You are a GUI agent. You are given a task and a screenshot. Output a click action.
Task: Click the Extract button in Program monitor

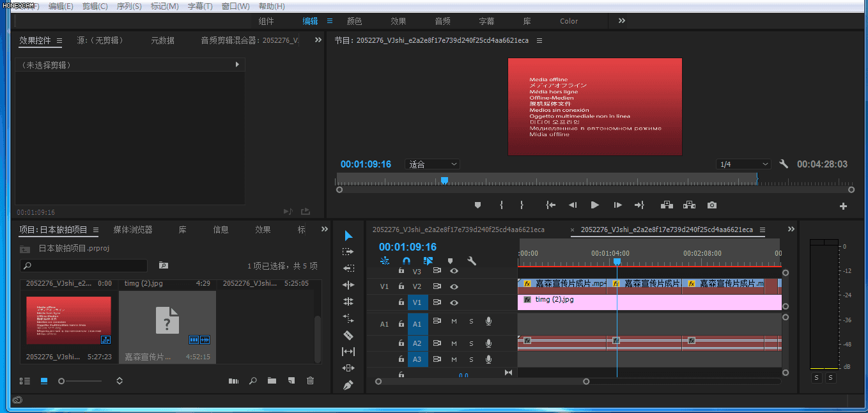[x=689, y=205]
